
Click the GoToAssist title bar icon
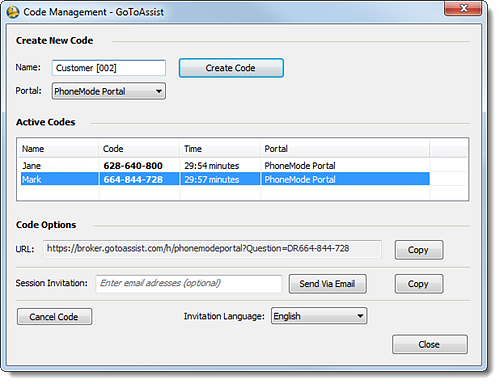[13, 12]
